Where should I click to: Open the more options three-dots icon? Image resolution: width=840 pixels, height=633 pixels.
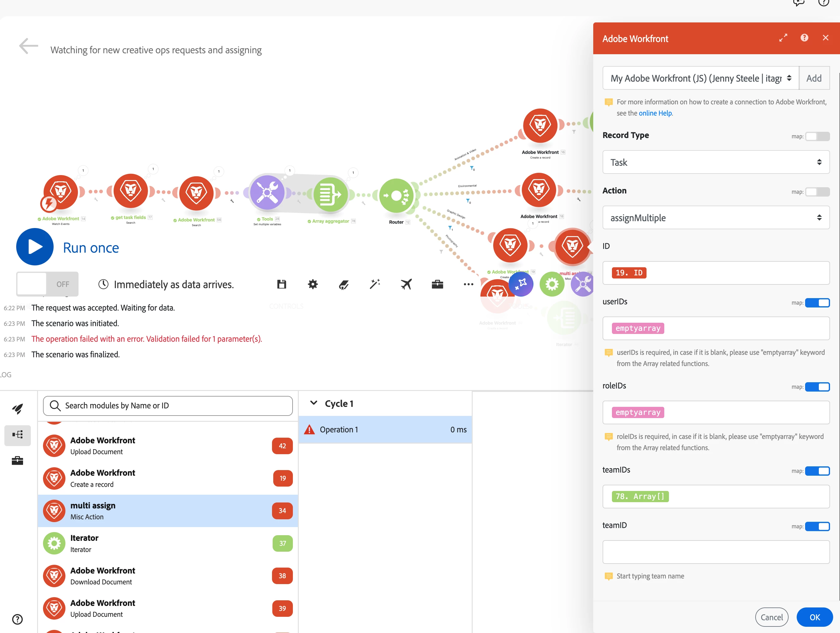pyautogui.click(x=468, y=284)
